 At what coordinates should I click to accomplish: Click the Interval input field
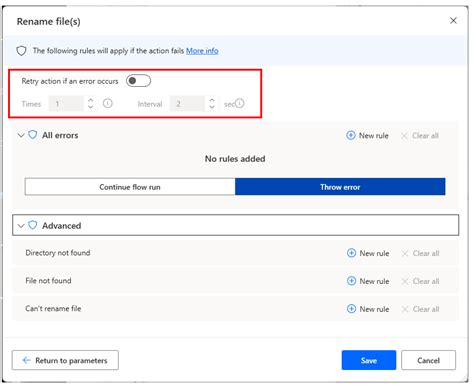pos(187,104)
